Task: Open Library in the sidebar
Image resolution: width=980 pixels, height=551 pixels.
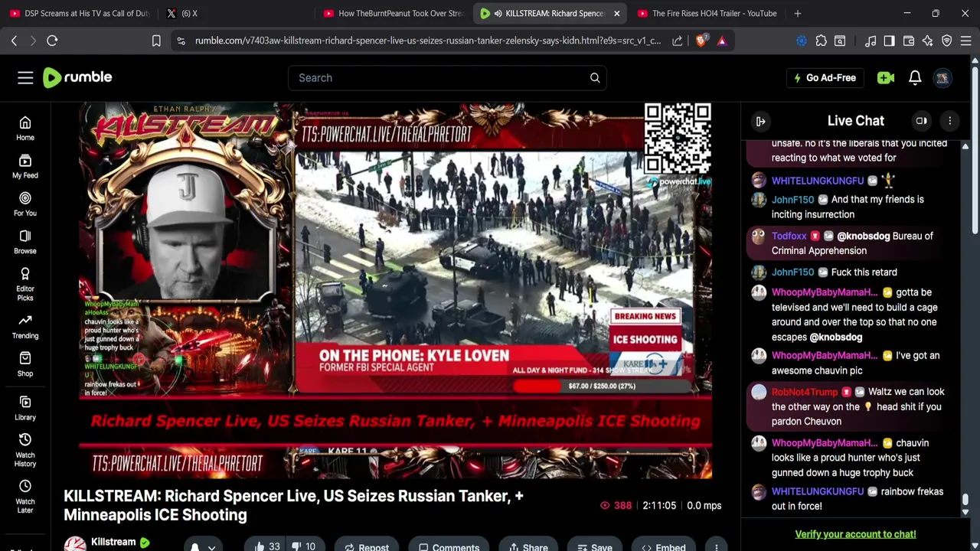Action: coord(25,408)
